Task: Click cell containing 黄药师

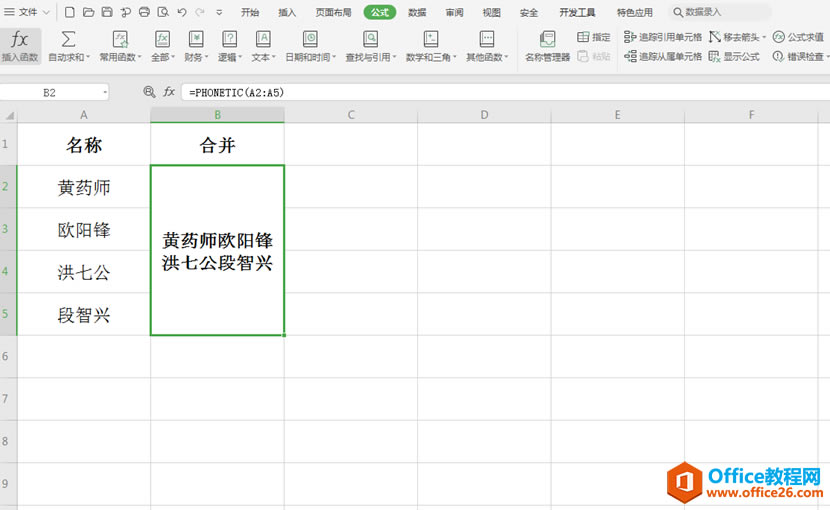Action: pos(84,187)
